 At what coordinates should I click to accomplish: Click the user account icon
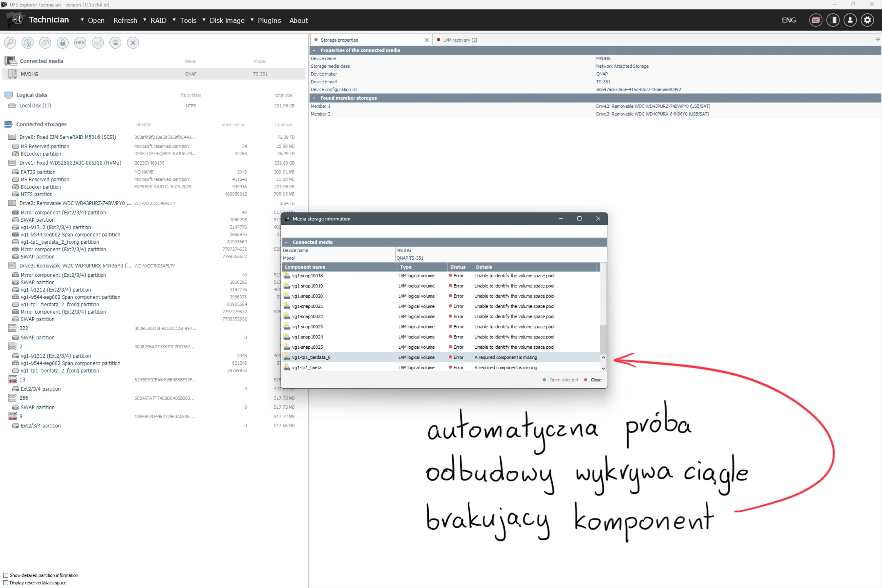[850, 20]
